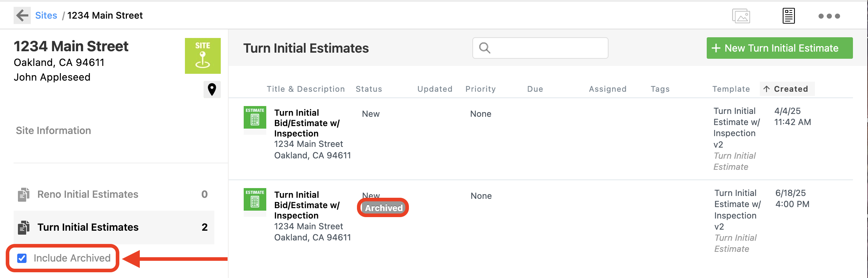Image resolution: width=868 pixels, height=278 pixels.
Task: Select Turn Initial Estimates sidebar item
Action: 114,227
